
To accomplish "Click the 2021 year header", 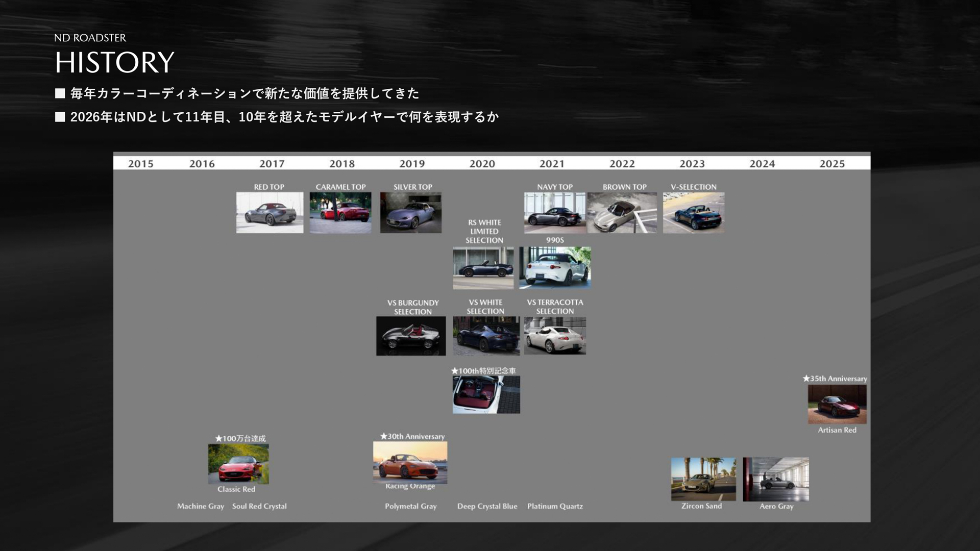I will [552, 164].
